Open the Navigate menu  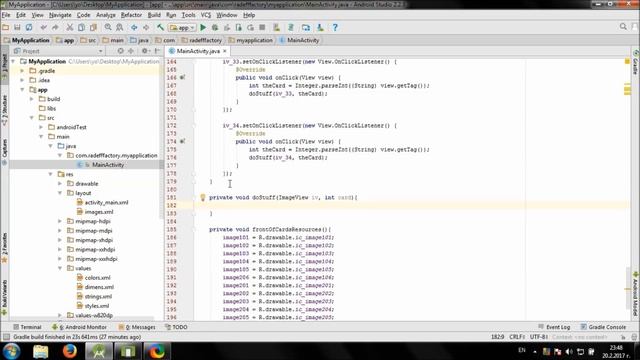click(x=60, y=15)
